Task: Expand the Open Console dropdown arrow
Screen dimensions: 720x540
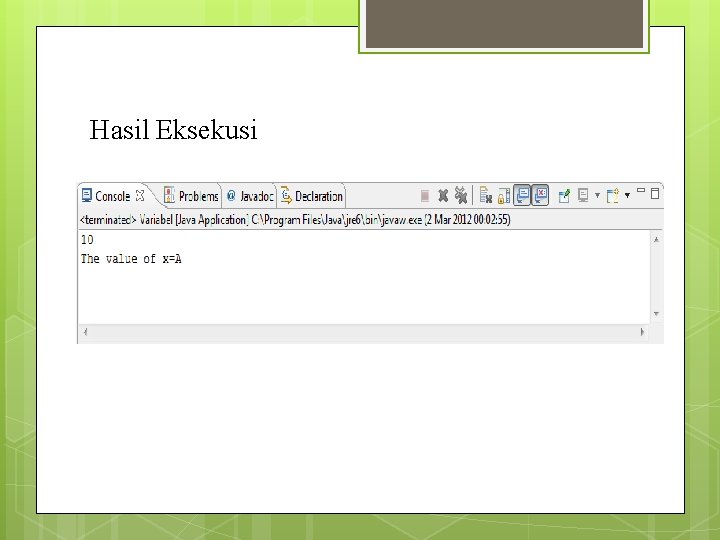Action: [627, 196]
